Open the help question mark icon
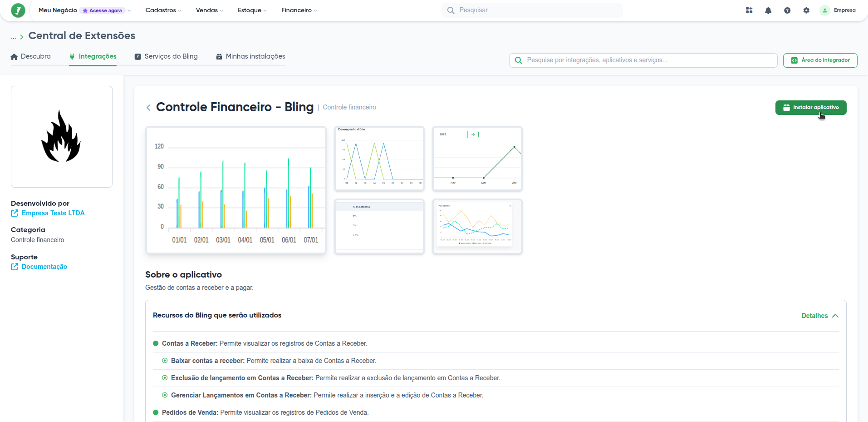This screenshot has width=868, height=422. coord(787,10)
